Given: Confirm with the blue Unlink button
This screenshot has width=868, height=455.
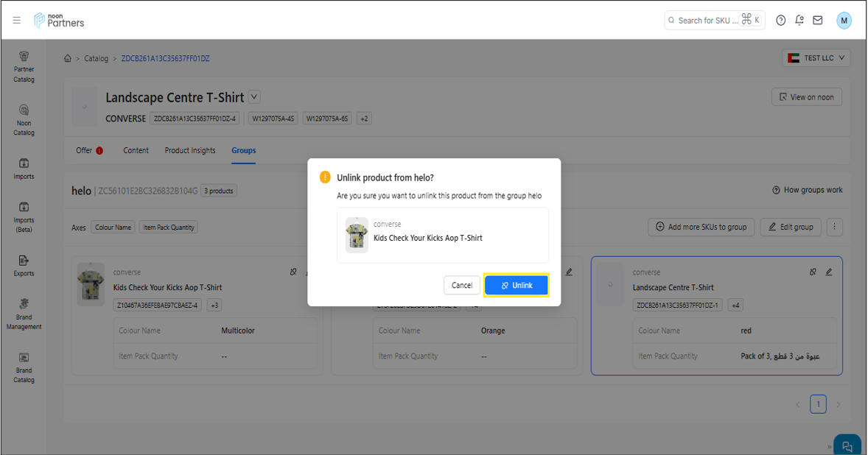Looking at the screenshot, I should click(x=516, y=285).
